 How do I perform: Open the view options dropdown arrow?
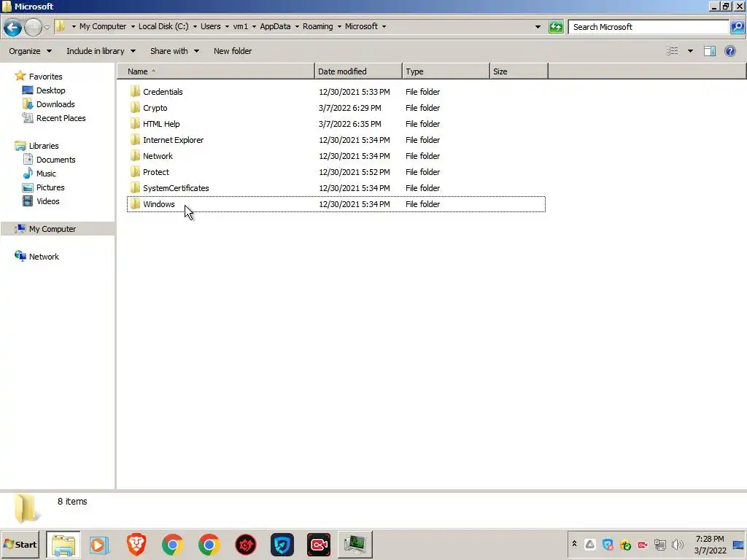point(690,51)
